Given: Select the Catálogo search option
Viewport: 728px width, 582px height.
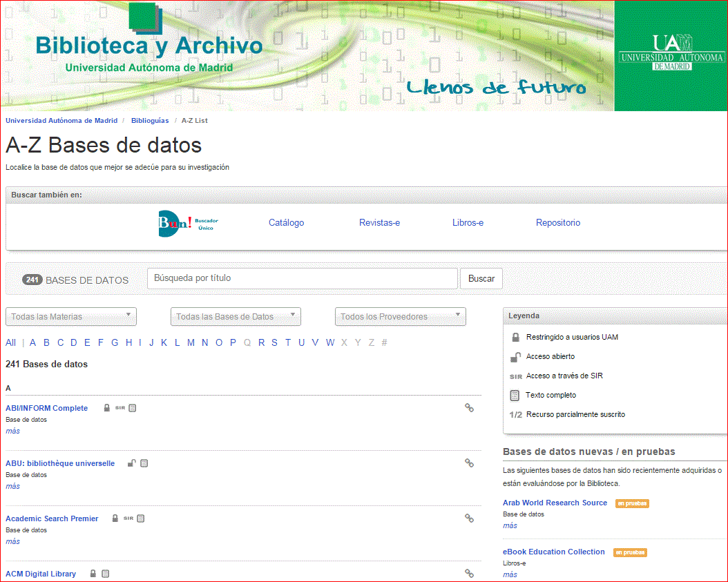Looking at the screenshot, I should click(x=287, y=223).
